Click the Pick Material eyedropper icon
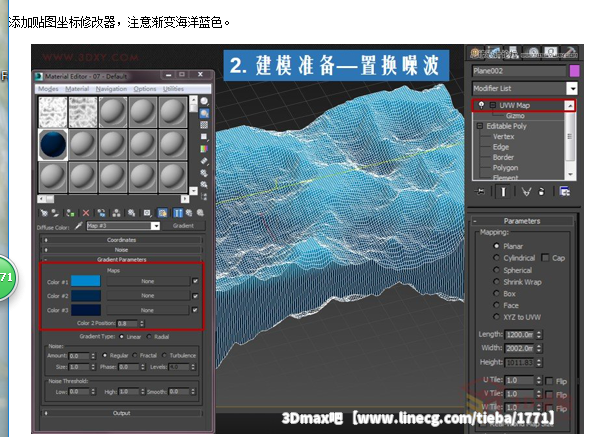The height and width of the screenshot is (437, 594). pyautogui.click(x=78, y=226)
